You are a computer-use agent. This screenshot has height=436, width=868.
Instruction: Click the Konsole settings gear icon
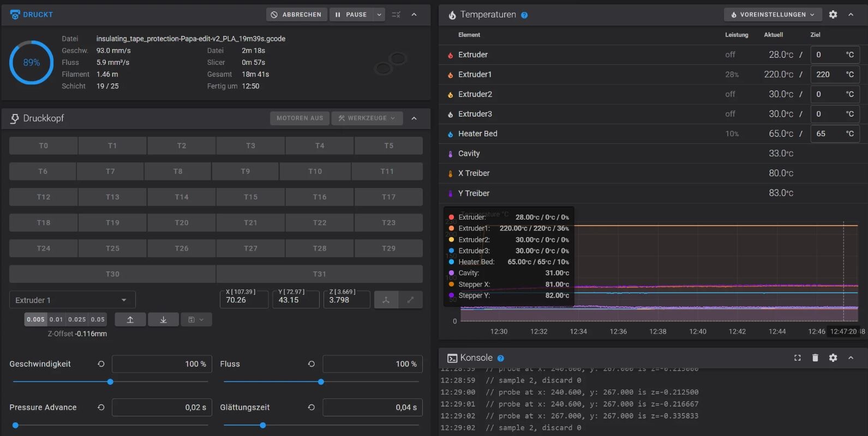point(833,358)
